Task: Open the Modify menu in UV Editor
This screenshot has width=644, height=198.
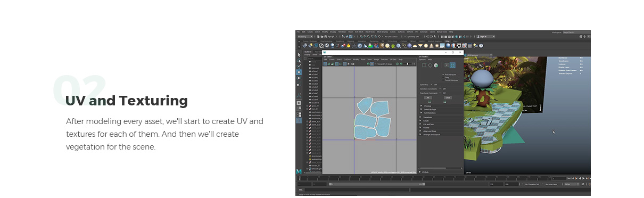Action: [x=356, y=60]
